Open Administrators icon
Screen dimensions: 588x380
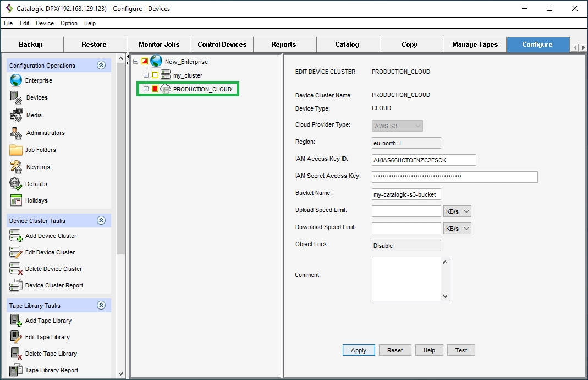click(16, 133)
